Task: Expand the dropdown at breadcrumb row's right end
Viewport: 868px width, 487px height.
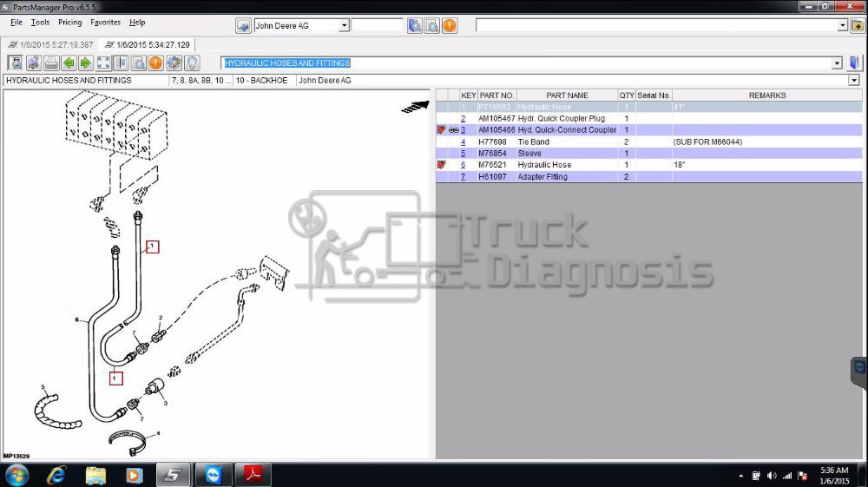Action: click(x=854, y=80)
